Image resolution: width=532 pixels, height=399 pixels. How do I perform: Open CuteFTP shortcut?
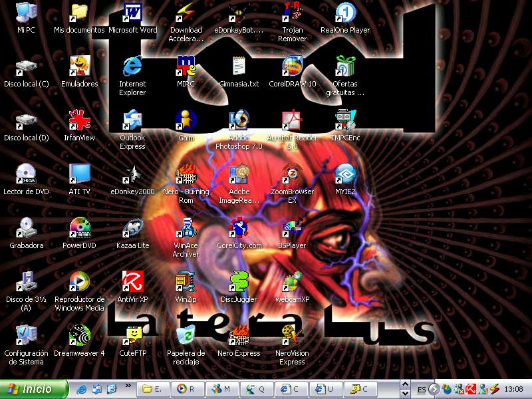(132, 336)
